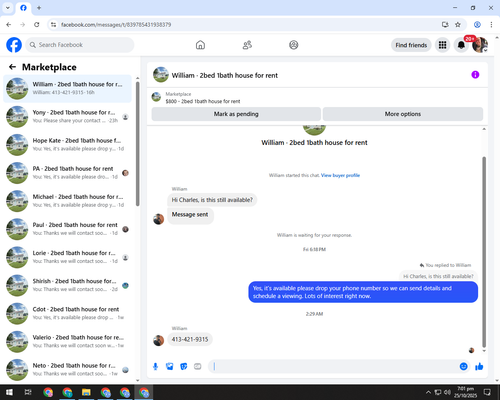This screenshot has width=500, height=400.
Task: Open notifications bell icon
Action: [461, 45]
